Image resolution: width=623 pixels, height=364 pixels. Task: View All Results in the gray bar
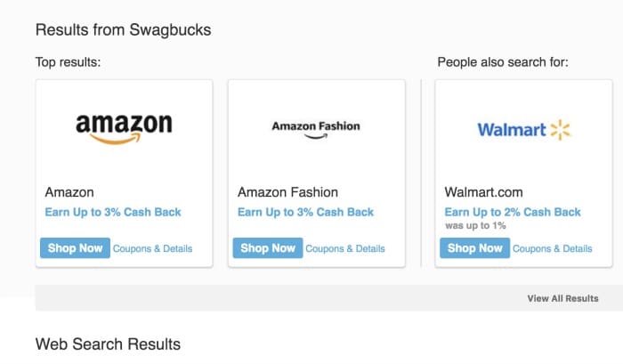(562, 298)
